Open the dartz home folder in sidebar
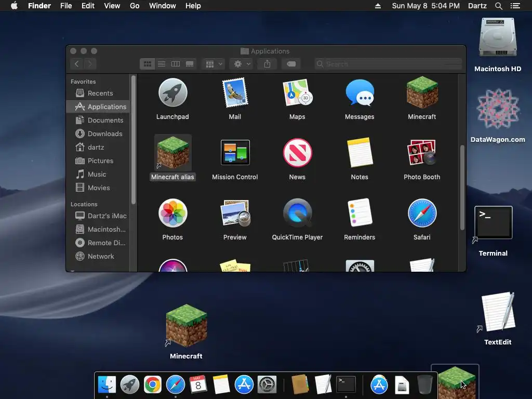Screen dimensions: 532x399 [98, 147]
